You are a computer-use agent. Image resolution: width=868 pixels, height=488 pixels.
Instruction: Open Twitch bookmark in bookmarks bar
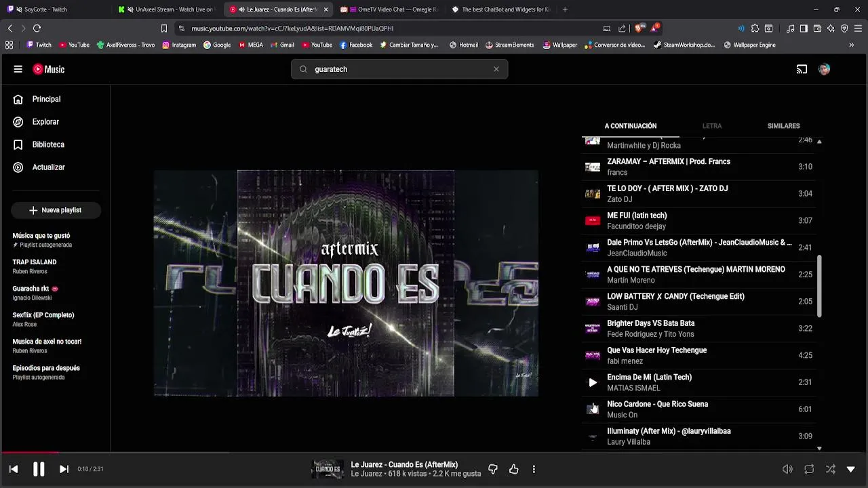click(x=39, y=45)
